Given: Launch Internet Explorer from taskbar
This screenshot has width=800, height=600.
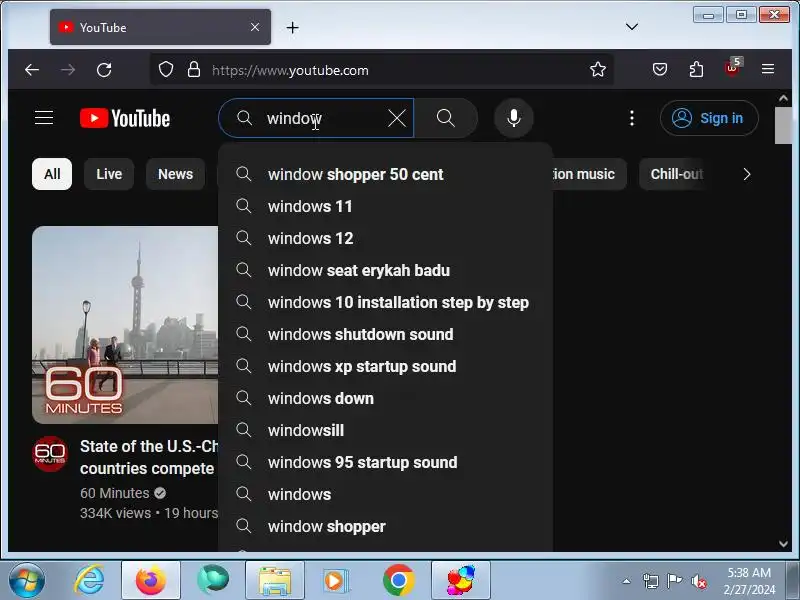Looking at the screenshot, I should [x=89, y=581].
